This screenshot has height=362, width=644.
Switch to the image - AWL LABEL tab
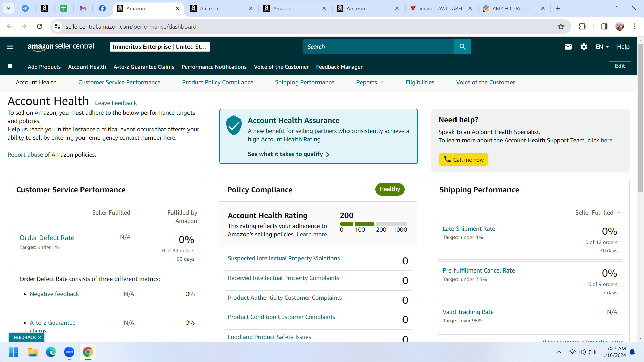tap(441, 8)
